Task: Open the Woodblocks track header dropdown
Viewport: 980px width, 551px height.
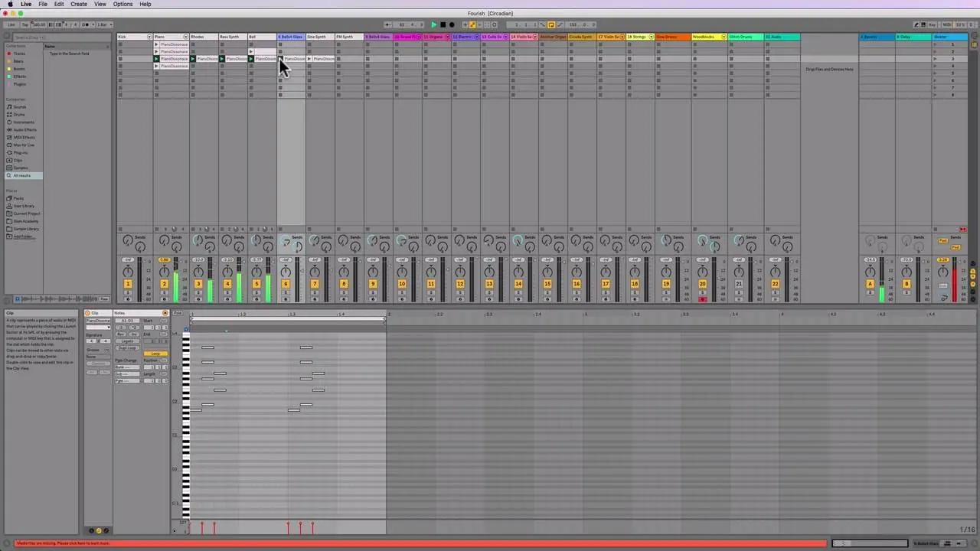Action: 724,37
